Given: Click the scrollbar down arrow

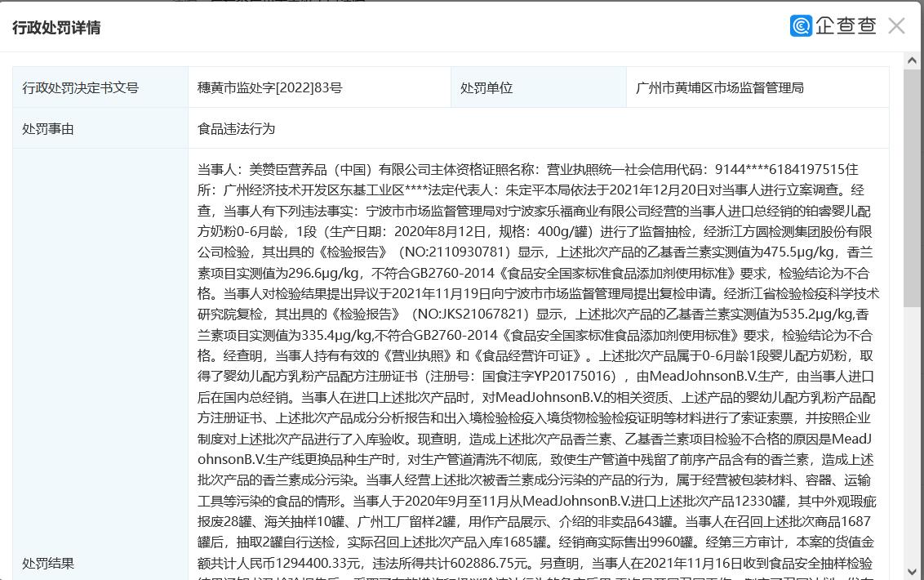Looking at the screenshot, I should [912, 572].
